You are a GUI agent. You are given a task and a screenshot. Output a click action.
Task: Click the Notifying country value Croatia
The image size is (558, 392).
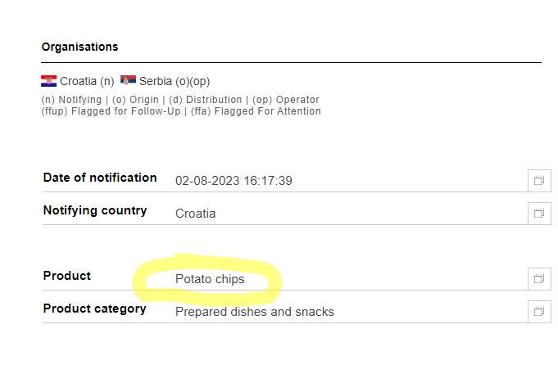pyautogui.click(x=195, y=214)
